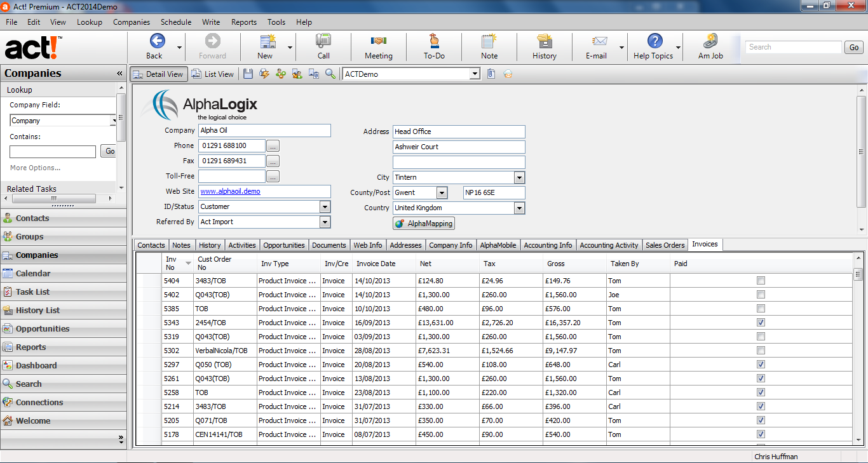Click More Options in Lookup
This screenshot has width=868, height=463.
point(35,168)
